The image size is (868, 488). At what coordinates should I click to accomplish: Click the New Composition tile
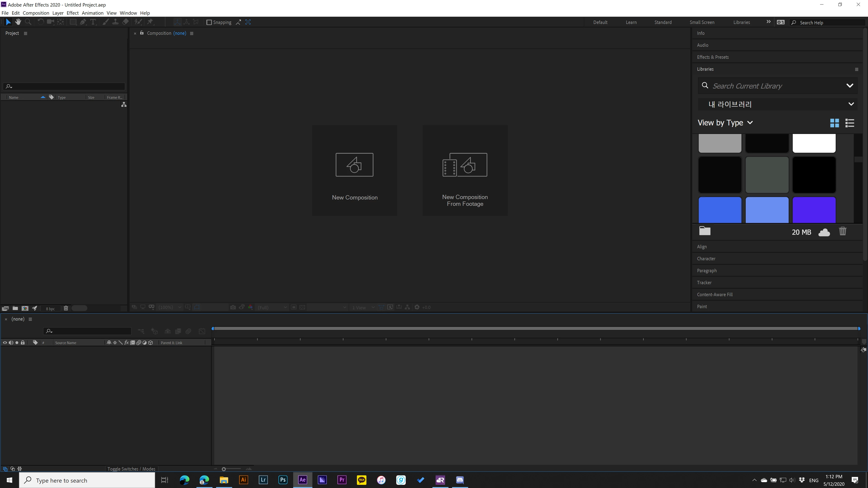354,170
